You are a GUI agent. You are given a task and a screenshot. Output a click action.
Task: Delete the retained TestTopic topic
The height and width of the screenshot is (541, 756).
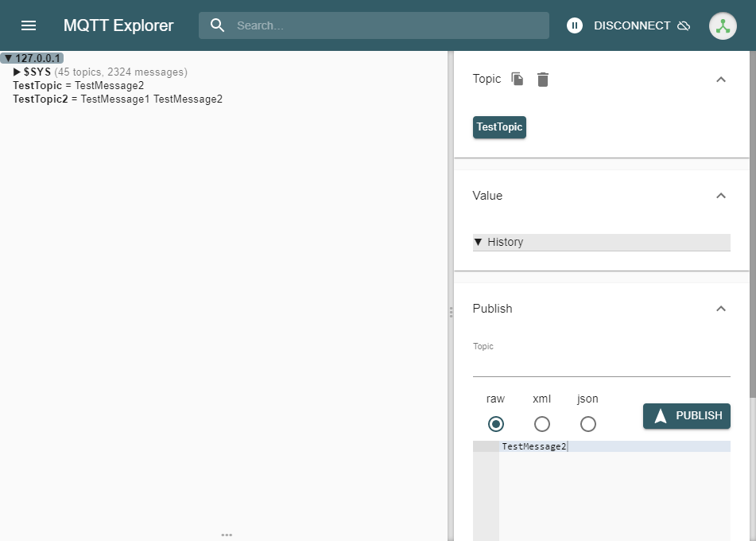click(x=543, y=79)
